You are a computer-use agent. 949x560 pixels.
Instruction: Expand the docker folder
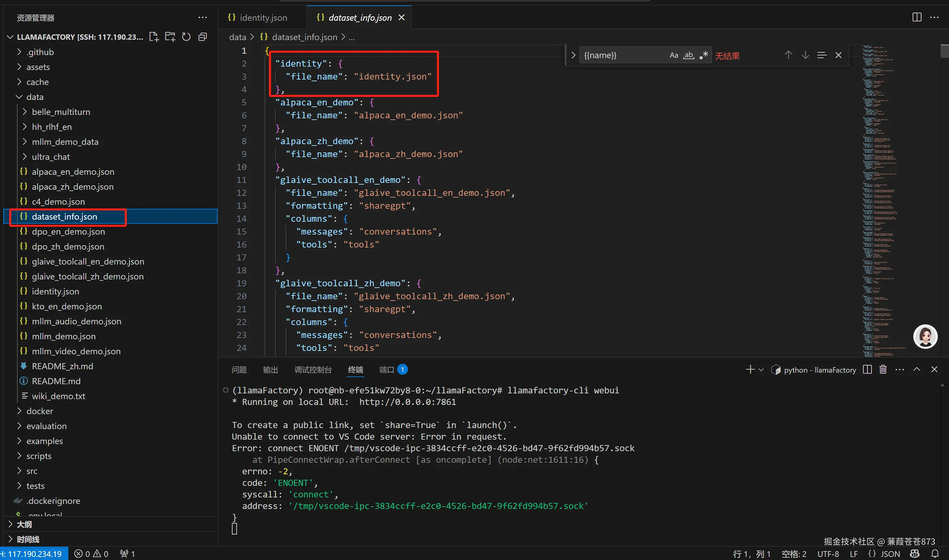point(40,411)
